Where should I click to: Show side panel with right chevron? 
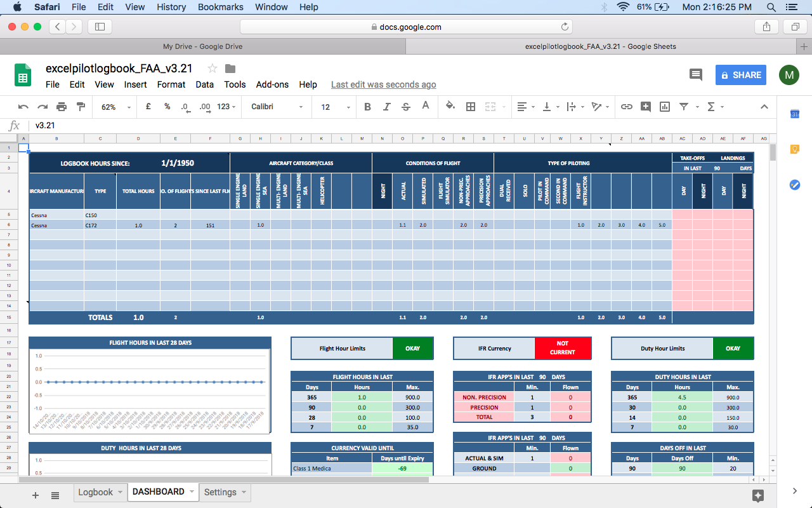pos(794,491)
